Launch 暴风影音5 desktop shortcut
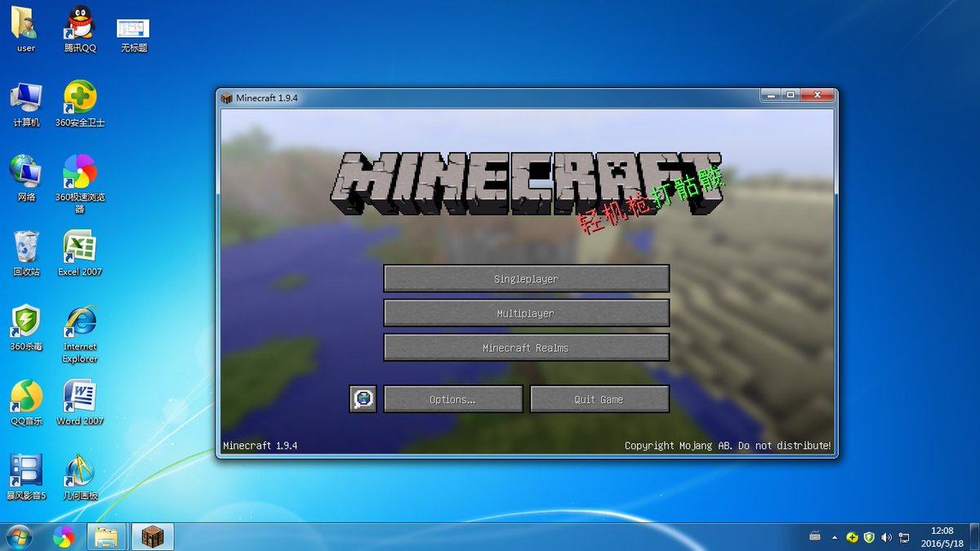 coord(26,477)
